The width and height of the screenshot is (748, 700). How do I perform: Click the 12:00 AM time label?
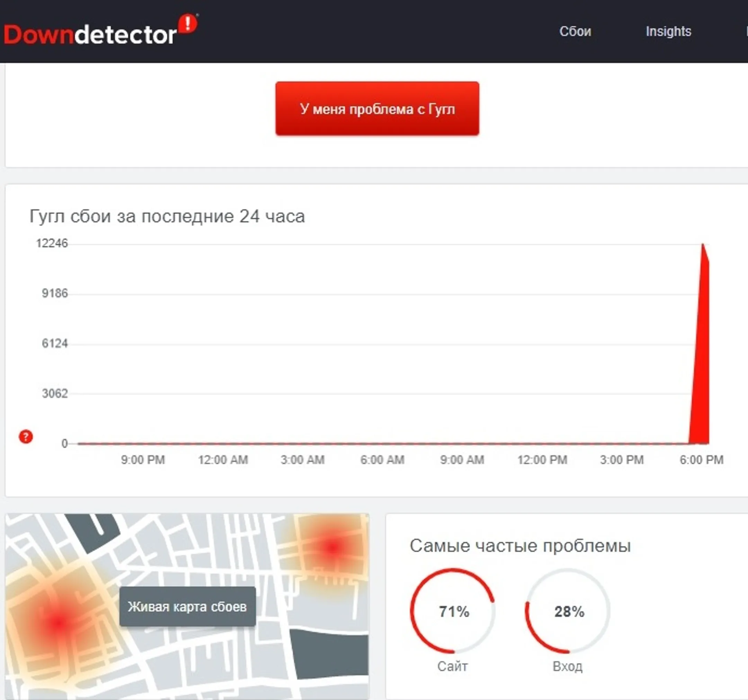[x=223, y=460]
